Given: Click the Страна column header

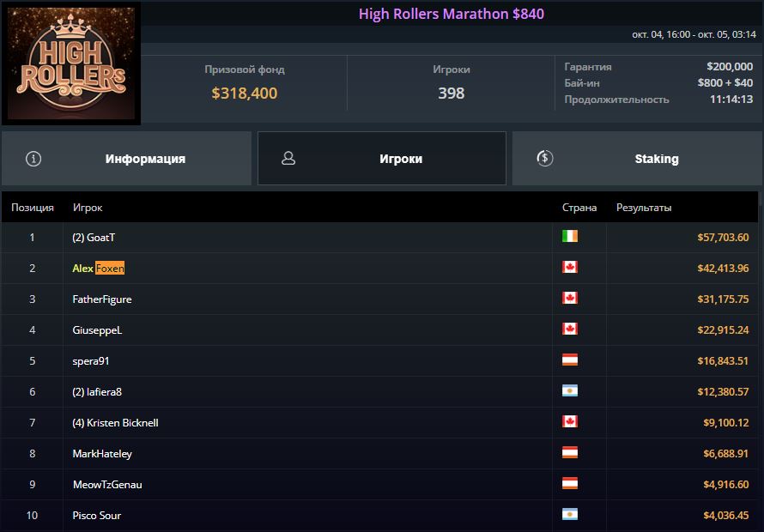Looking at the screenshot, I should coord(579,208).
